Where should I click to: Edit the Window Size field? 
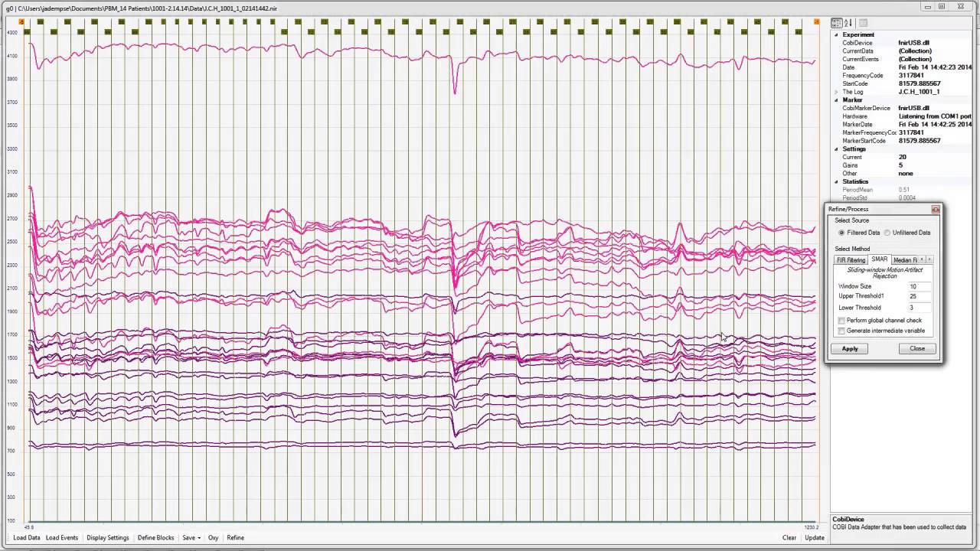coord(920,286)
